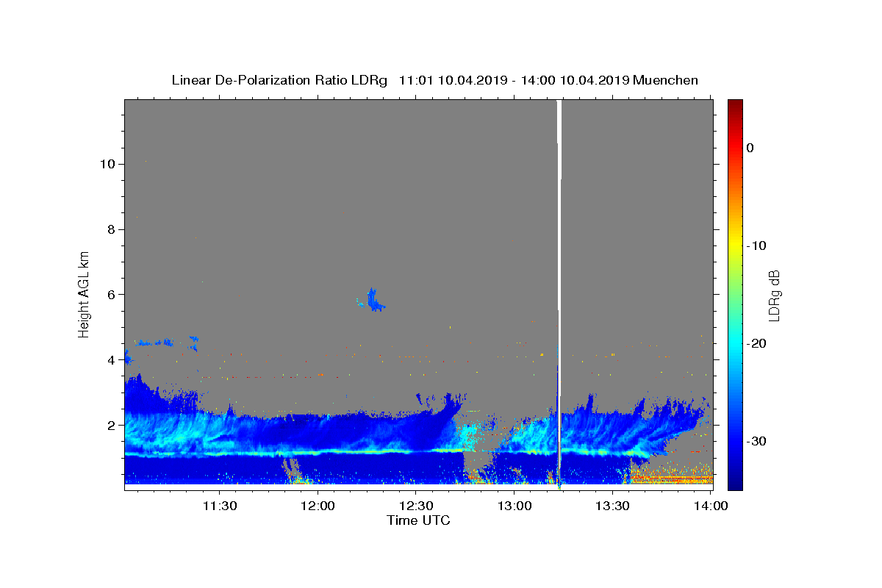
Task: Click the 'Height AGL km' axis label
Action: pos(84,293)
